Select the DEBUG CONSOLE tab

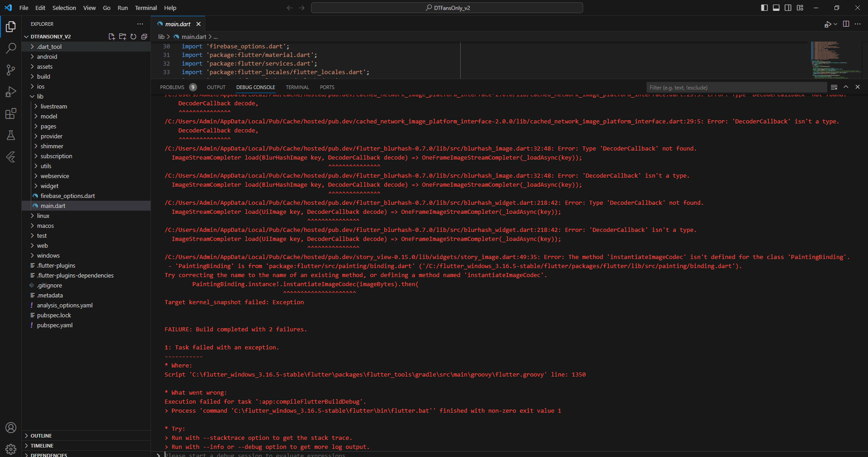pyautogui.click(x=255, y=87)
